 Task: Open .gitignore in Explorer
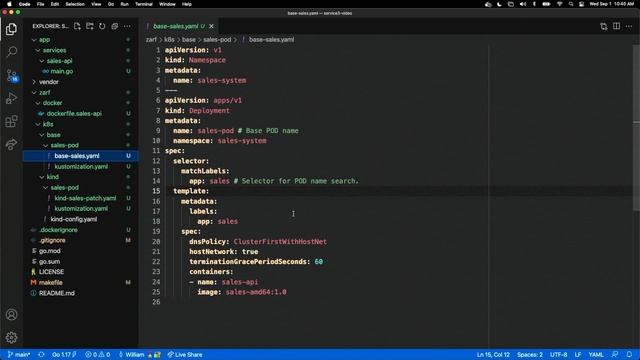point(52,240)
